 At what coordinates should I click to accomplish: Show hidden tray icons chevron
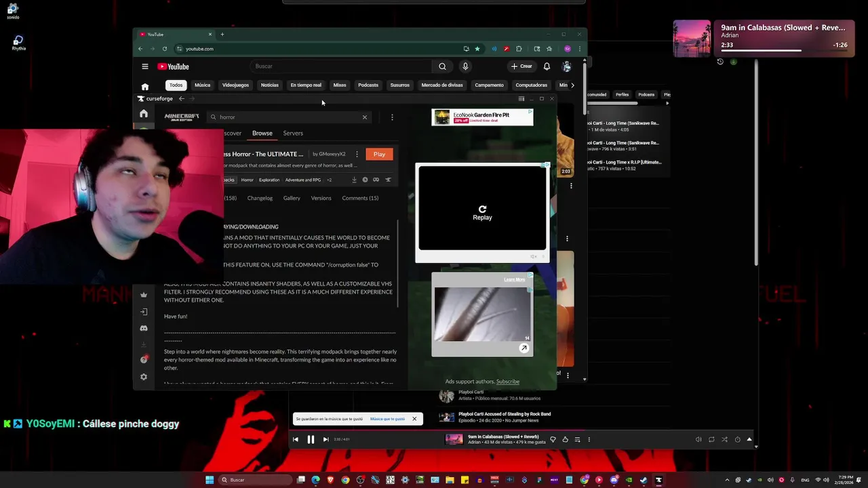coord(727,480)
